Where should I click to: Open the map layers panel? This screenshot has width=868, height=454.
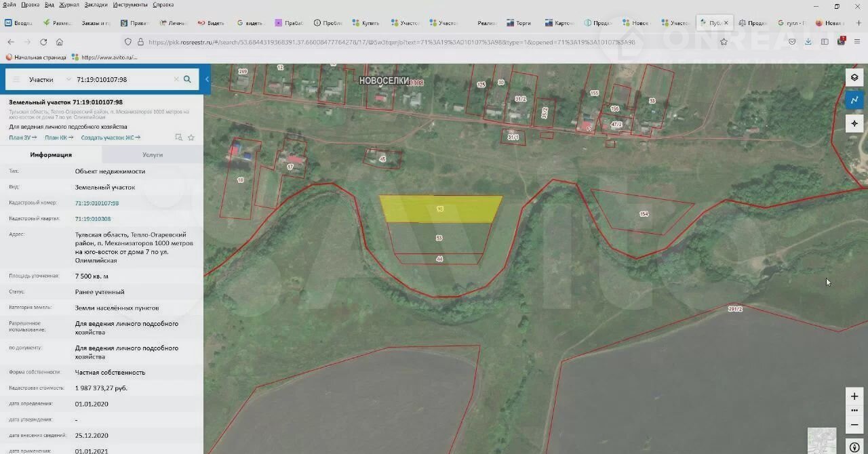[x=854, y=77]
